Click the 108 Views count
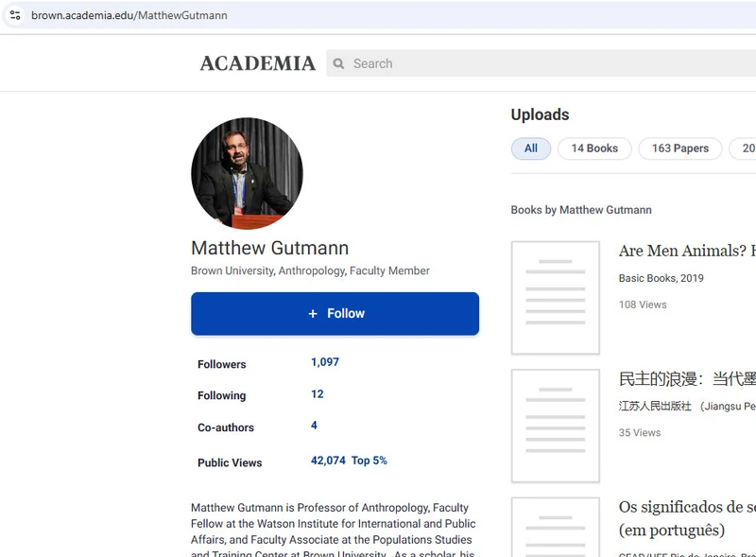Viewport: 756px width, 557px height. point(643,305)
